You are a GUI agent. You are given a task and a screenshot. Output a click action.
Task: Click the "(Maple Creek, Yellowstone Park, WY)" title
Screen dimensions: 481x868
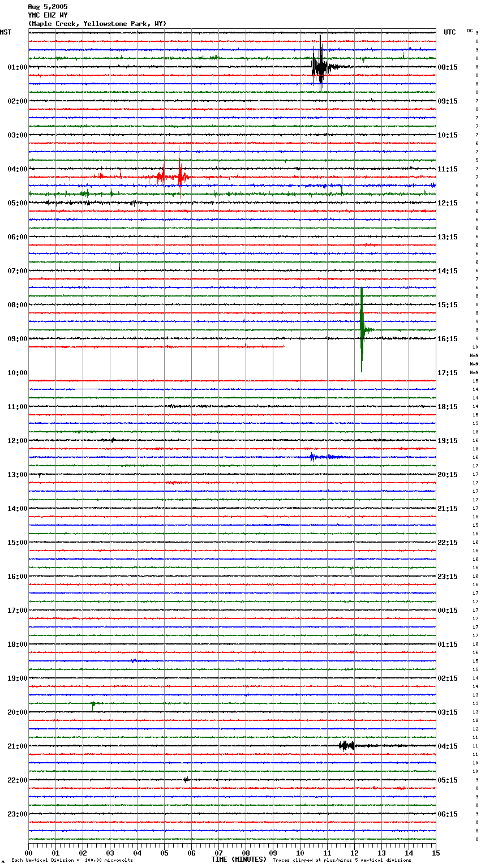pos(97,24)
